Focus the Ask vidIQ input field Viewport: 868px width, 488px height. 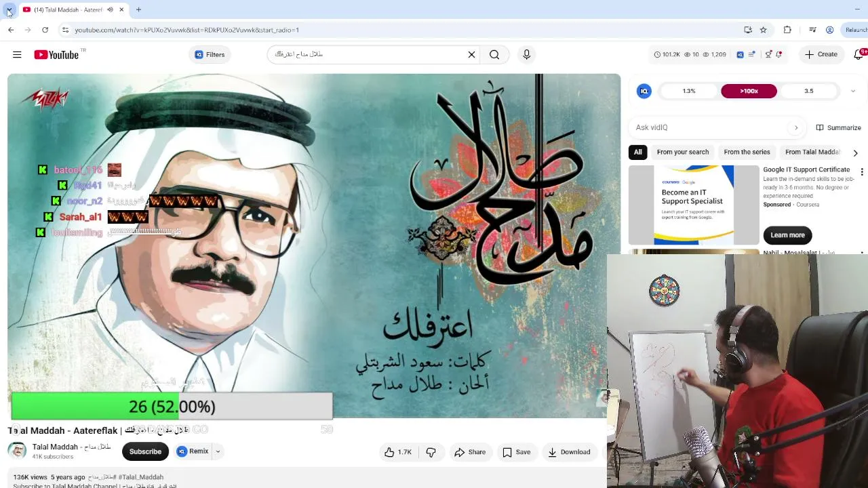point(710,127)
